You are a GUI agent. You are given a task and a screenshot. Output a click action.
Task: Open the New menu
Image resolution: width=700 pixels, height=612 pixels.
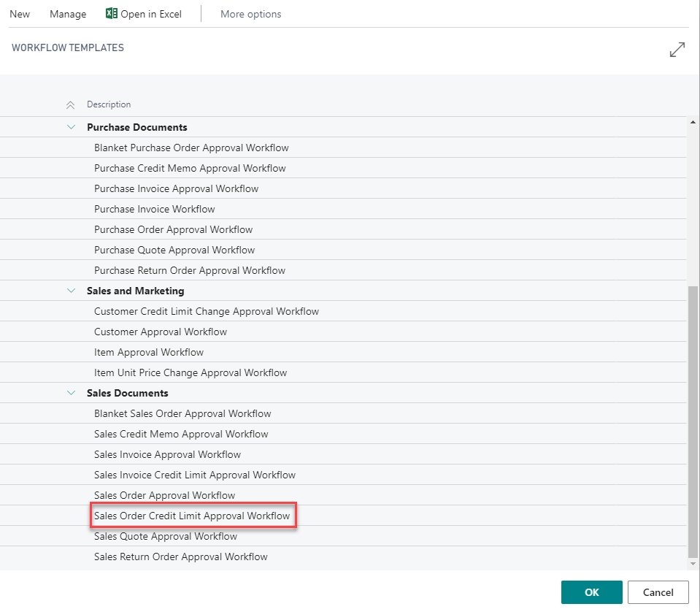20,14
